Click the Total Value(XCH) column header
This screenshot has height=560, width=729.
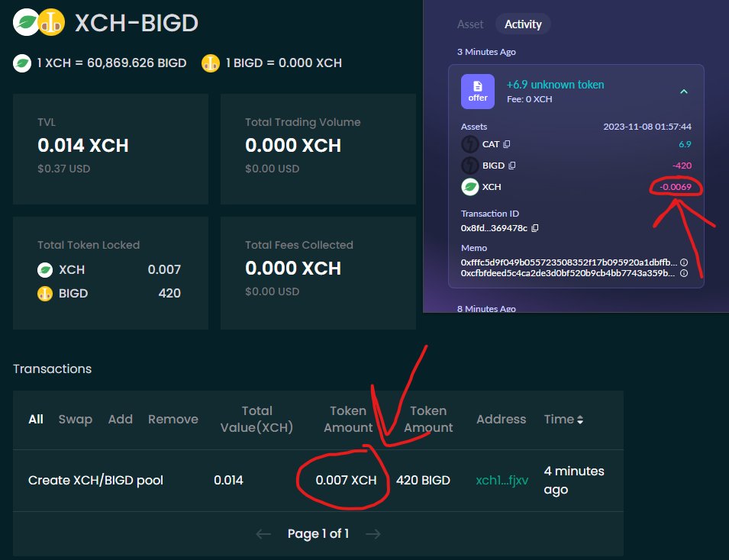(256, 419)
